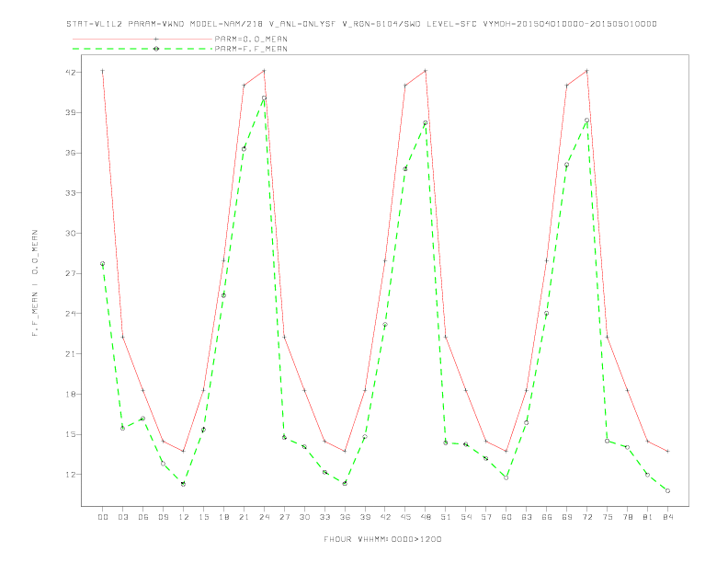Click x-axis forecast hour label 18
The height and width of the screenshot is (563, 728).
coord(223,517)
